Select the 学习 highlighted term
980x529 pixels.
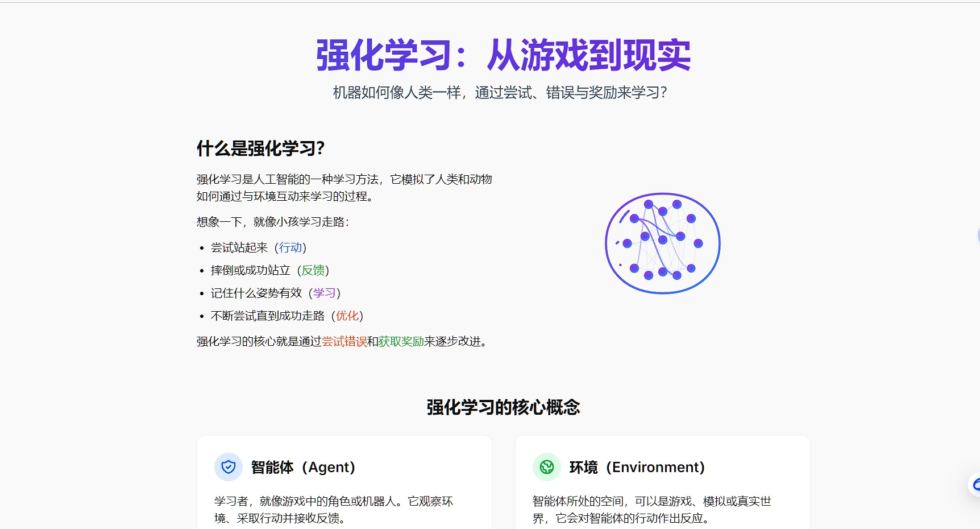(x=326, y=293)
